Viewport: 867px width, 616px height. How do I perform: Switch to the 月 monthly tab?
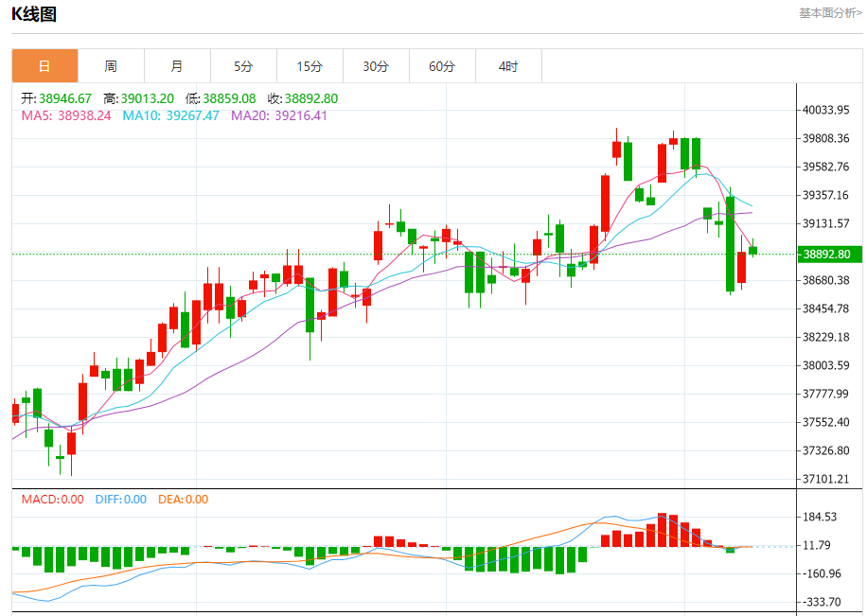point(178,66)
